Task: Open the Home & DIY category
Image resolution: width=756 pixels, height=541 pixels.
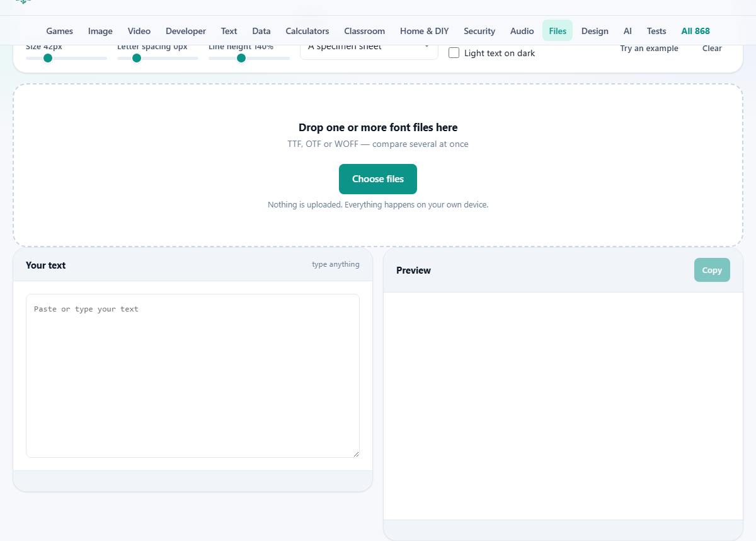Action: pos(425,31)
